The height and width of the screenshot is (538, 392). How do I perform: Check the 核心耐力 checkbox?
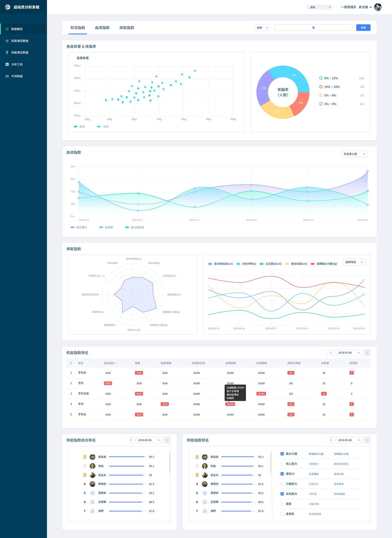click(282, 464)
